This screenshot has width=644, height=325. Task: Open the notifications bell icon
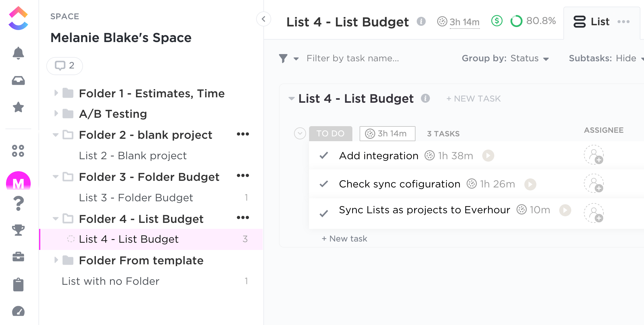[x=18, y=53]
